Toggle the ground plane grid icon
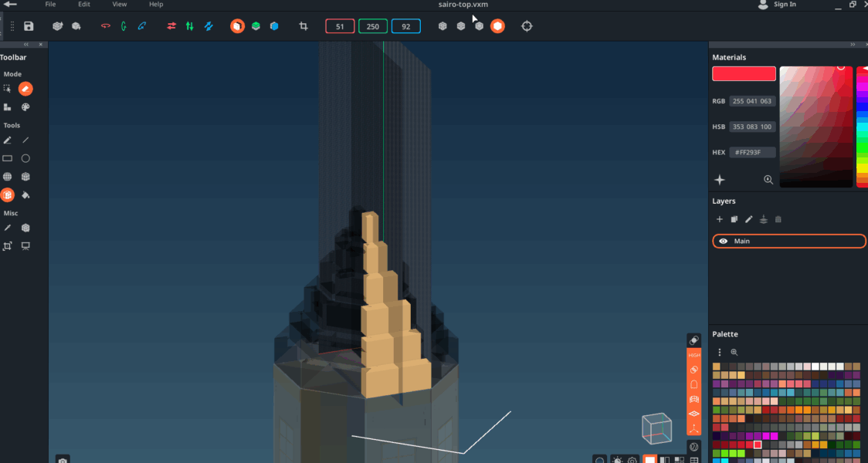 (x=693, y=414)
